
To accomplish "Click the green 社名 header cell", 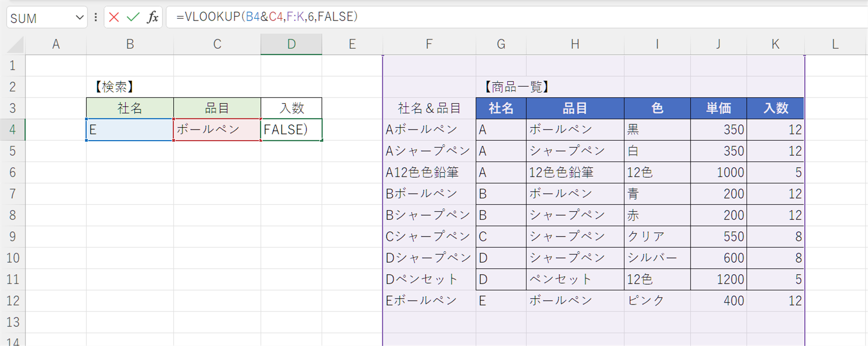I will pos(130,108).
